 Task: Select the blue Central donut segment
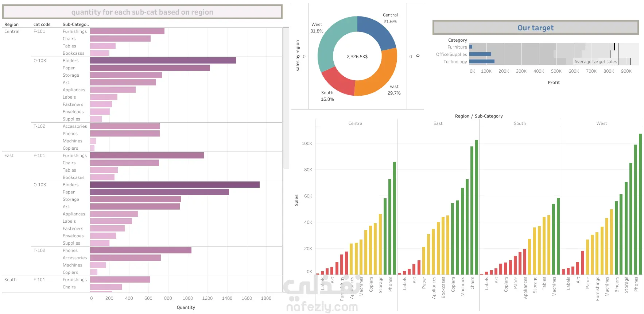click(377, 31)
